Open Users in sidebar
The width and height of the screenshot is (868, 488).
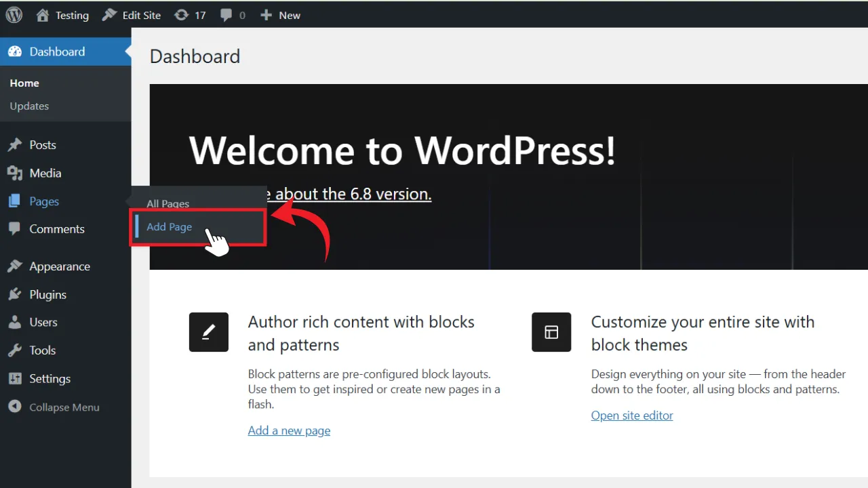point(43,323)
